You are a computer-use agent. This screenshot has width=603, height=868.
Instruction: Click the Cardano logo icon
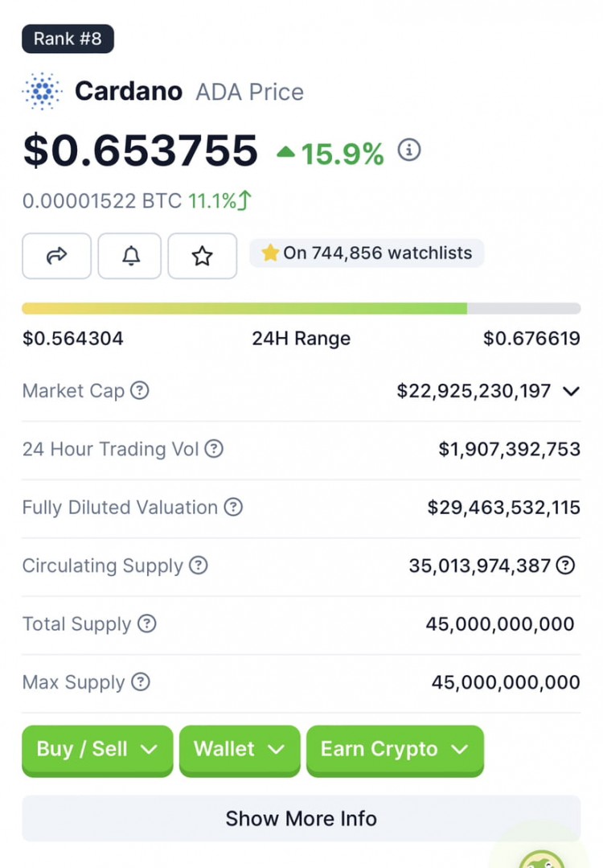click(x=42, y=91)
